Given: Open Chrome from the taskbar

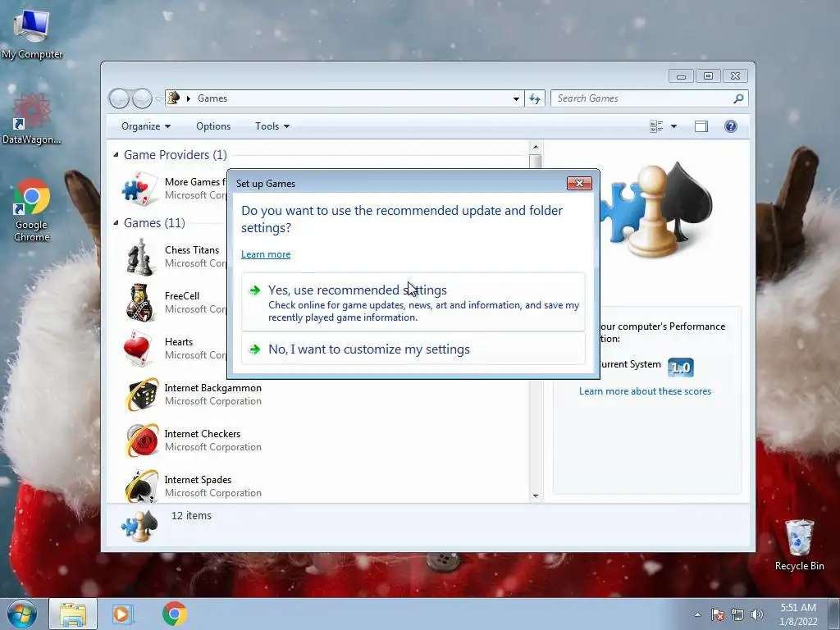Looking at the screenshot, I should click(174, 614).
